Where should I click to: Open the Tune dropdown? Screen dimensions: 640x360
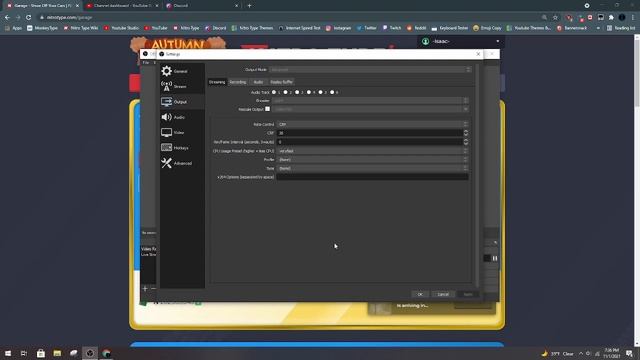(x=372, y=168)
